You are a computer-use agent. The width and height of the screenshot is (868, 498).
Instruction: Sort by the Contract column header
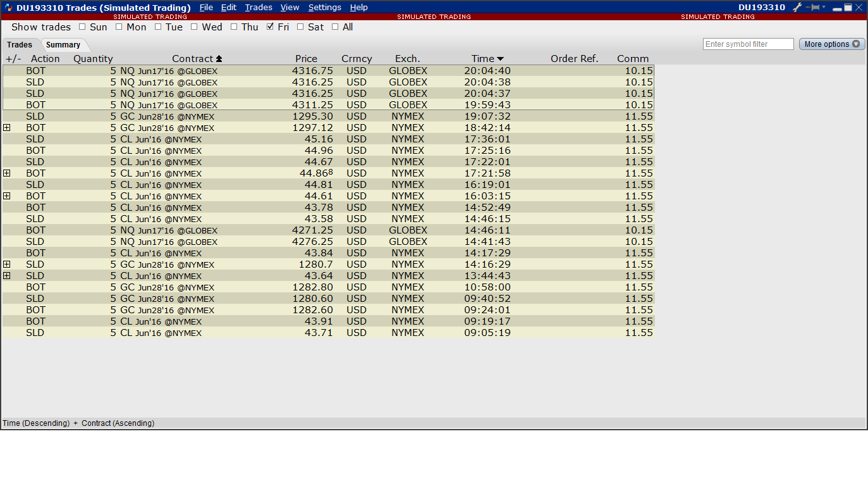click(x=197, y=59)
